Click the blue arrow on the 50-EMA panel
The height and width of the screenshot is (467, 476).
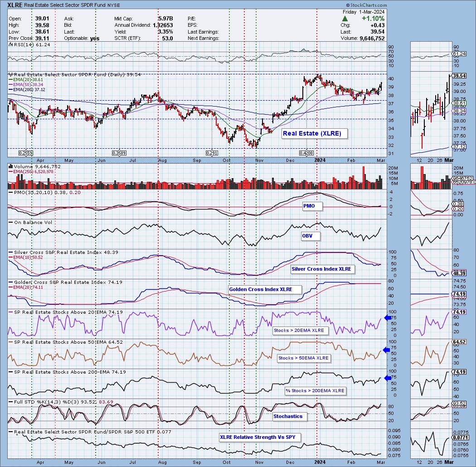386,350
